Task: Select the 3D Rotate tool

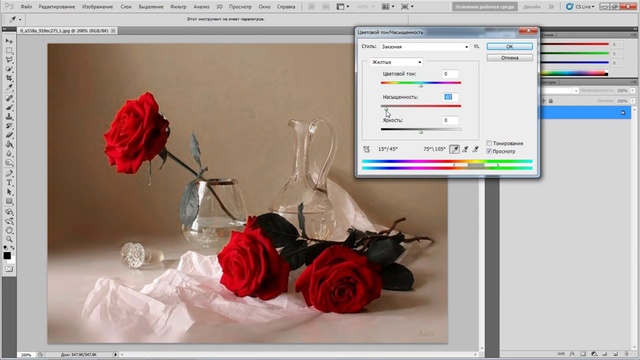Action: click(9, 212)
